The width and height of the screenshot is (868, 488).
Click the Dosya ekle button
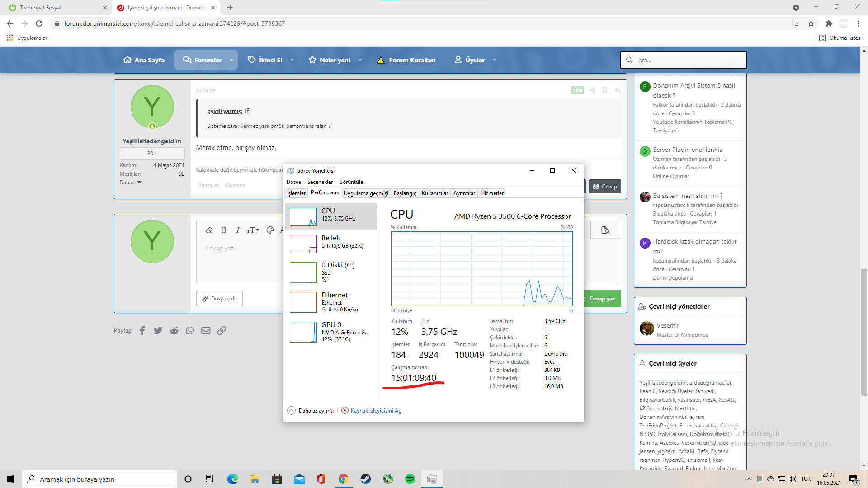pyautogui.click(x=220, y=299)
